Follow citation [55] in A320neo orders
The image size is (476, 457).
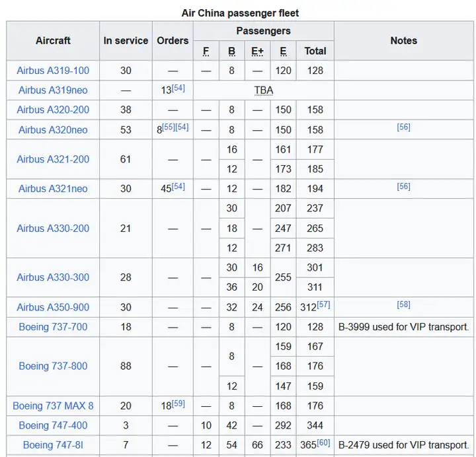169,127
